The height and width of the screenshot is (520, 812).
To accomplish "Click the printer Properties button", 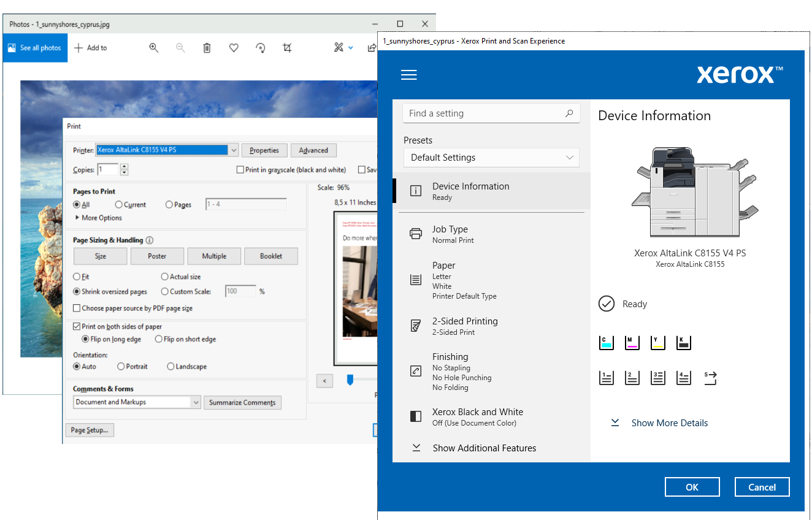I will [264, 150].
